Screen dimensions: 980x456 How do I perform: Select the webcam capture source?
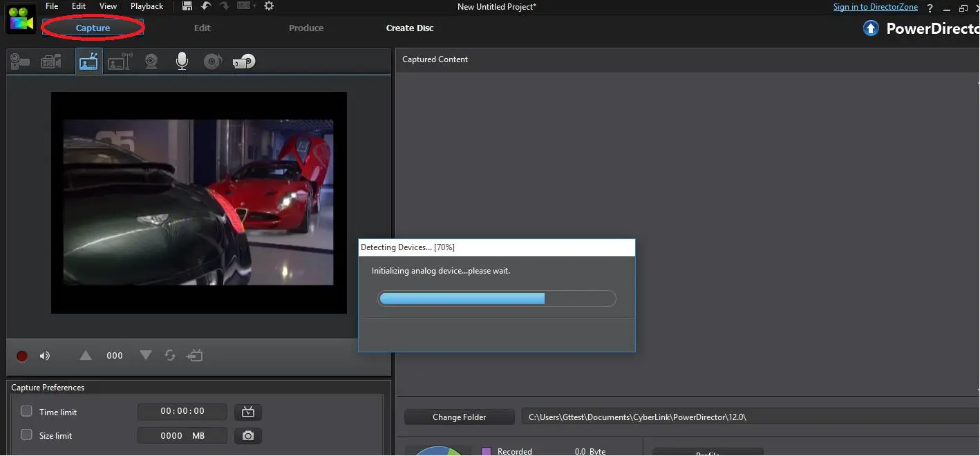pyautogui.click(x=151, y=61)
